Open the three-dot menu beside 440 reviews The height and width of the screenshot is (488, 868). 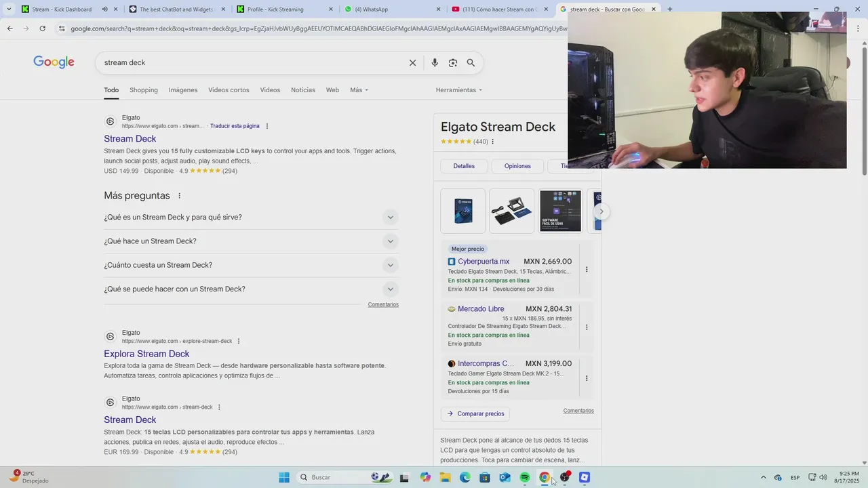493,142
